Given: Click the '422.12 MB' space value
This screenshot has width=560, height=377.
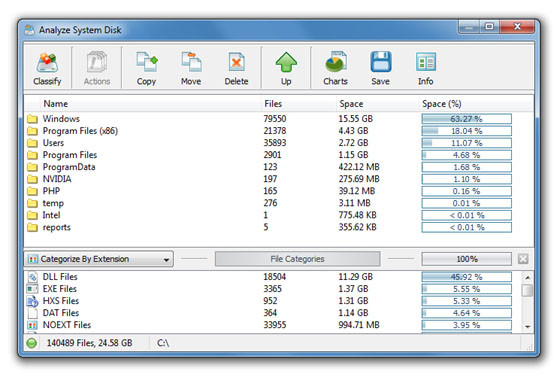Looking at the screenshot, I should tap(359, 167).
